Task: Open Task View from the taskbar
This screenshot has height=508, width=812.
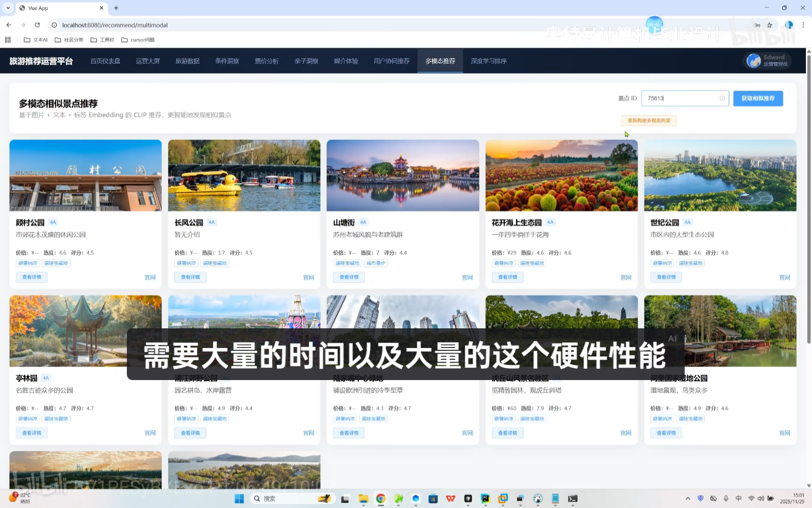Action: [345, 499]
